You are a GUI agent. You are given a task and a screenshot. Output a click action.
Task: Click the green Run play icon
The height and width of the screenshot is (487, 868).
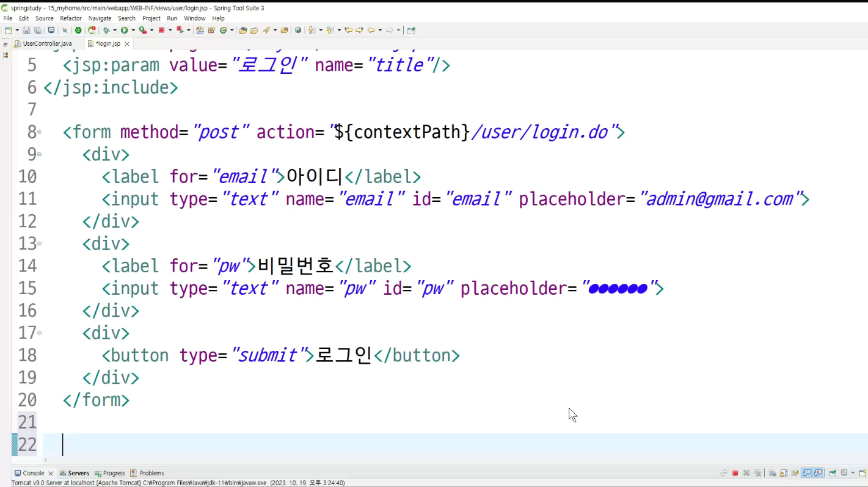coord(124,30)
